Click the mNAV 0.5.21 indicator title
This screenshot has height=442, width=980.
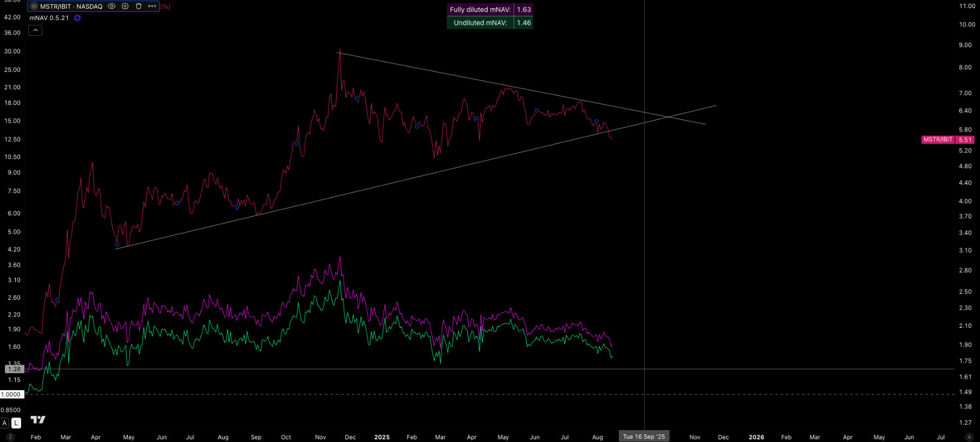(x=49, y=18)
